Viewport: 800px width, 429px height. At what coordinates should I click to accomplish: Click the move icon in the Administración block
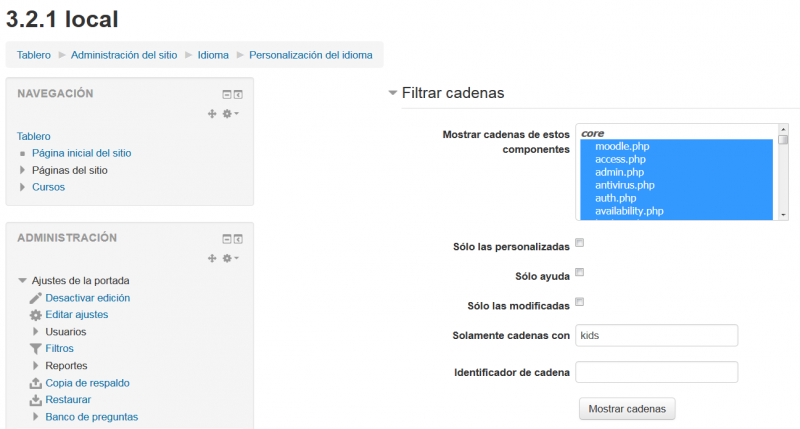212,258
